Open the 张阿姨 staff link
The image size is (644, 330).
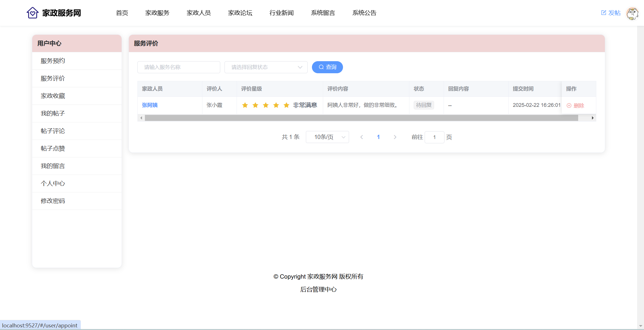click(x=150, y=105)
